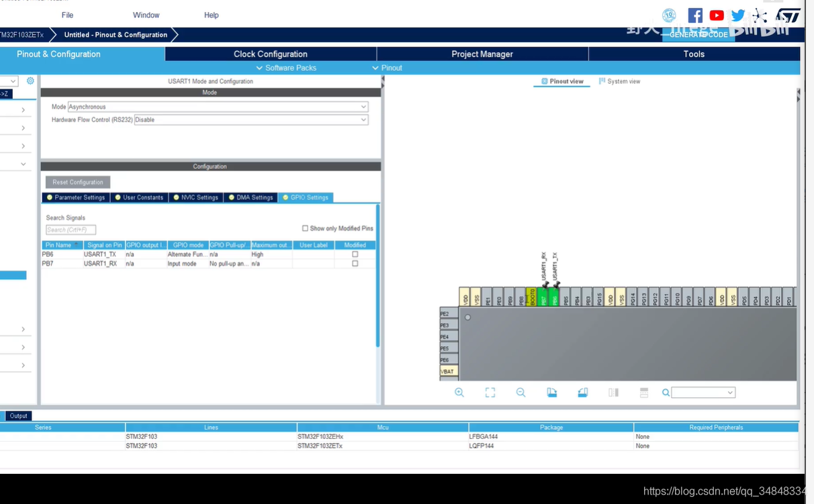Select the VBAT pin on the chip
814x504 pixels.
click(x=449, y=371)
